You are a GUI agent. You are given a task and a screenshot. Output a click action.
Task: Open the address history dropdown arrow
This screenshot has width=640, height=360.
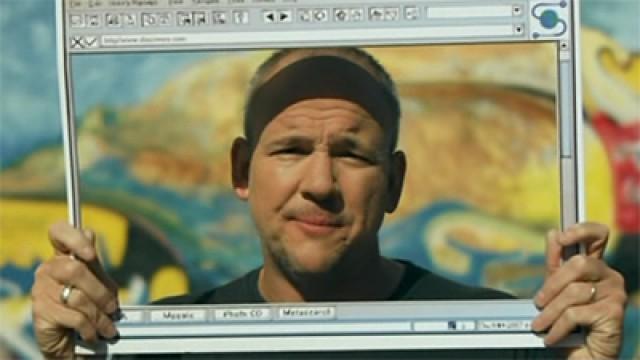tap(519, 29)
